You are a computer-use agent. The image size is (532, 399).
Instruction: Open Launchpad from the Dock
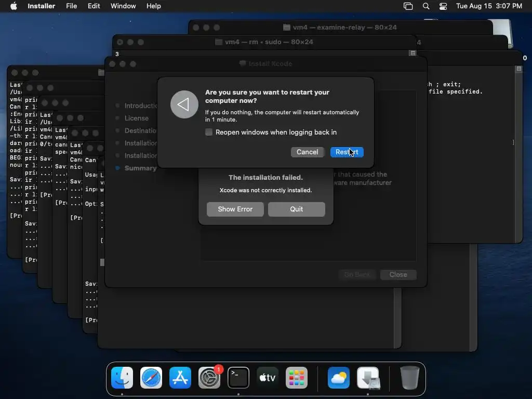click(297, 378)
